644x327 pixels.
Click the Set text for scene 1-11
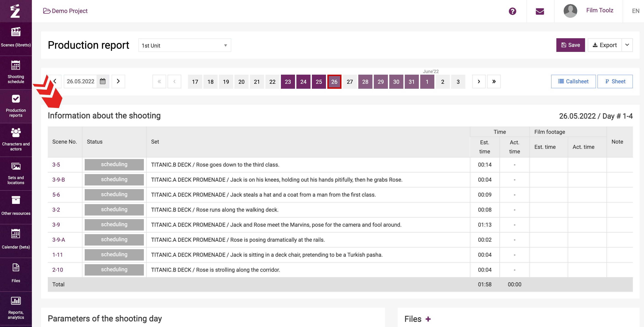[267, 254]
